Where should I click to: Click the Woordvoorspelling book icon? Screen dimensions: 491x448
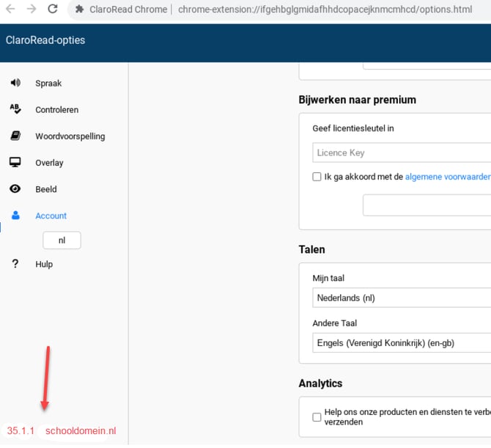15,136
